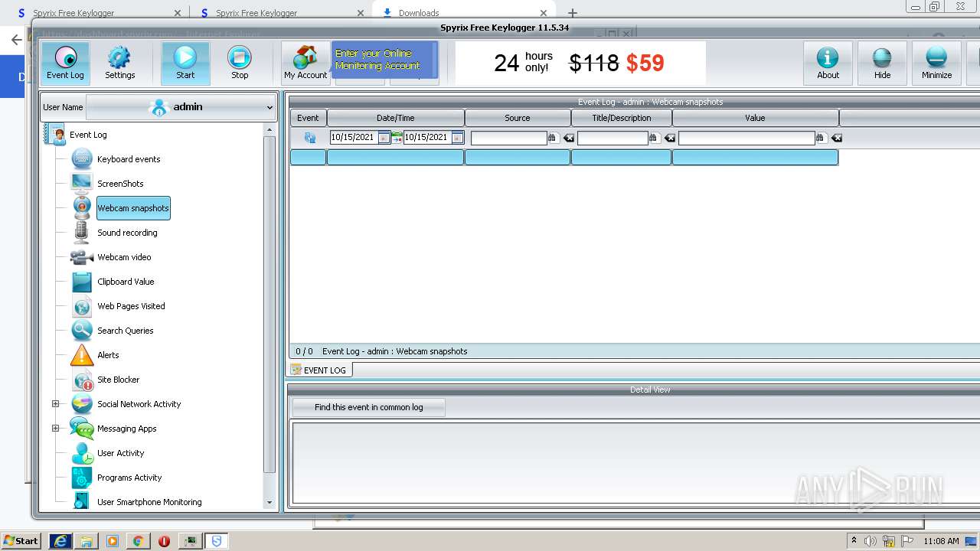Start monitoring with the Start button

coord(185,63)
